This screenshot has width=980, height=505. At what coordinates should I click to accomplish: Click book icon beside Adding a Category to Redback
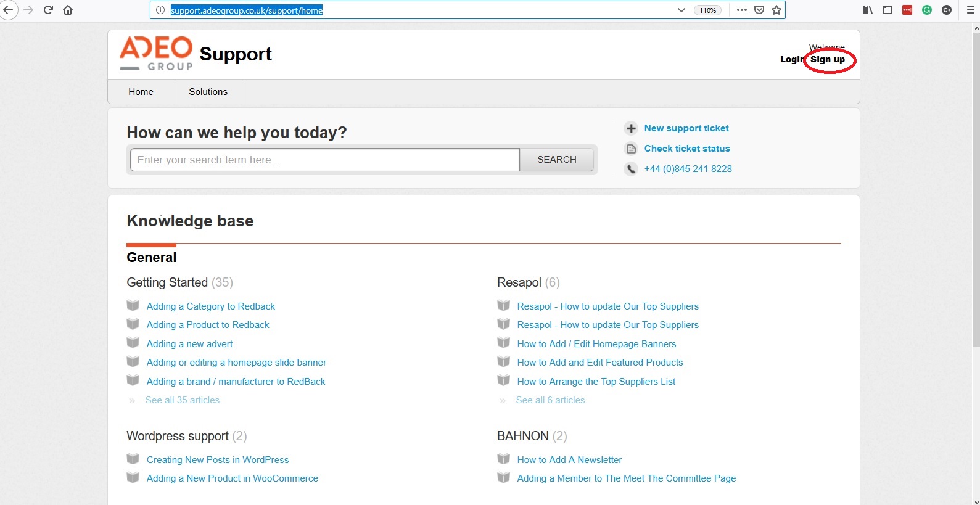pos(133,305)
